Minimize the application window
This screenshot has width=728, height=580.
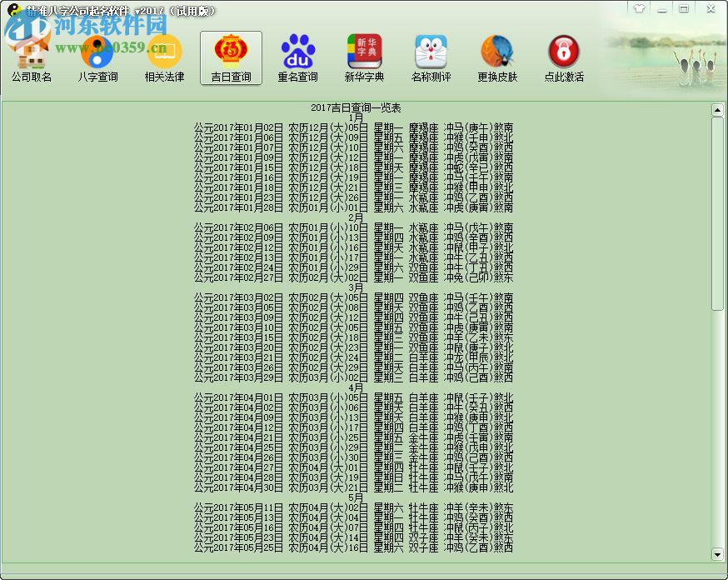coord(662,8)
